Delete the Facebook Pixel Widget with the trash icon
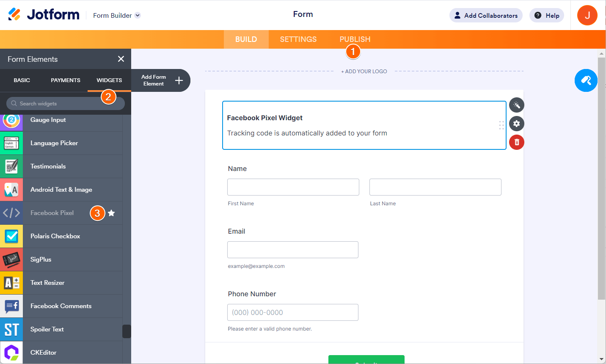 [x=516, y=142]
